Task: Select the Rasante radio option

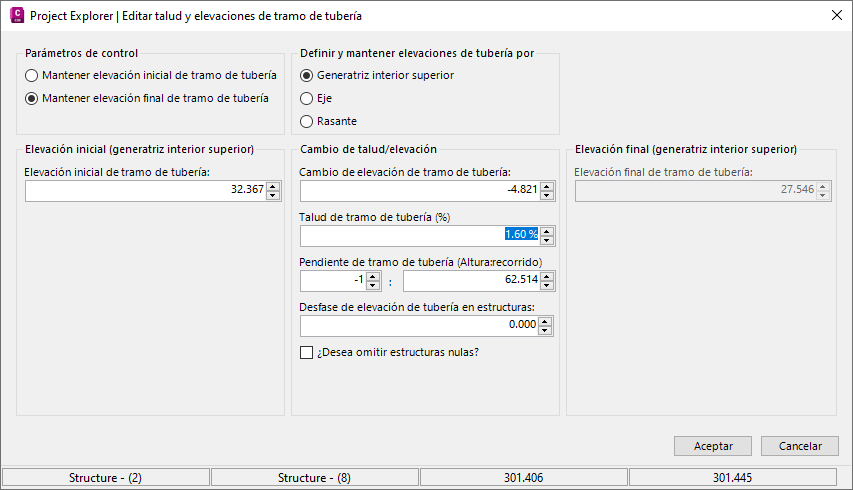Action: click(x=308, y=121)
